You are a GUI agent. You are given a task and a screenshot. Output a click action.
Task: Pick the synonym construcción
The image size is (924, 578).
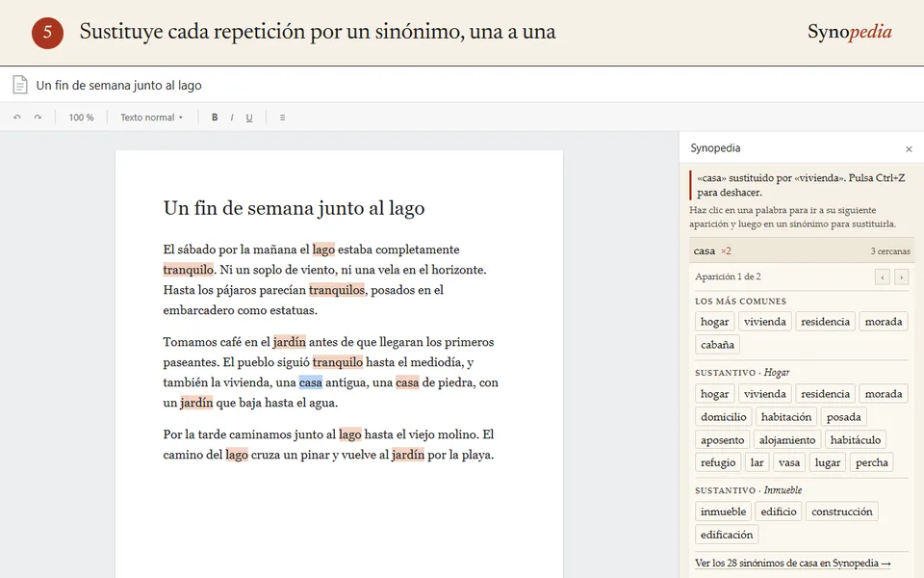click(x=842, y=512)
